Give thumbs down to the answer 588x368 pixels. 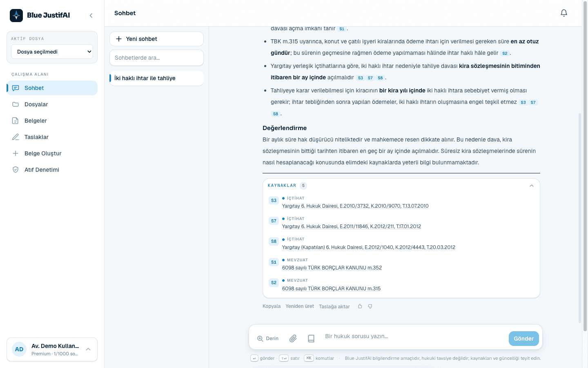pyautogui.click(x=370, y=306)
